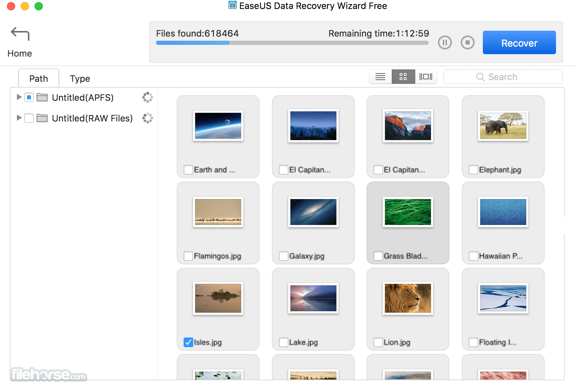Click the Home label
Image resolution: width=575 pixels, height=392 pixels.
click(20, 53)
